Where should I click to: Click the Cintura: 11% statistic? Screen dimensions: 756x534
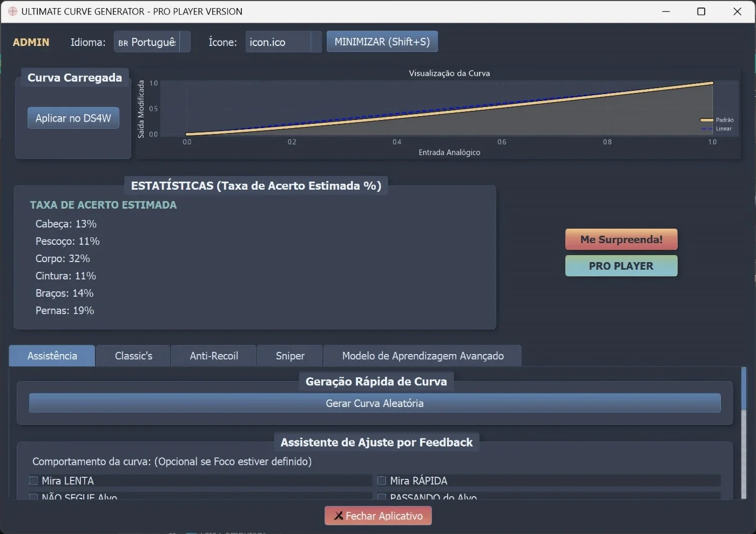(66, 276)
